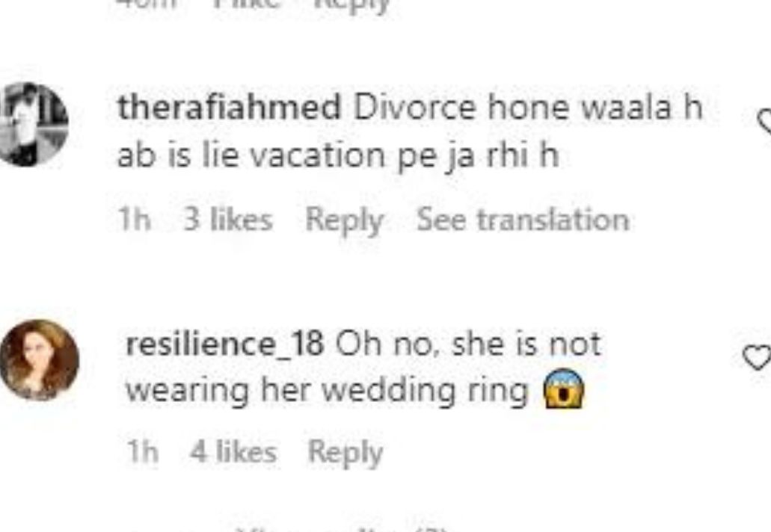Screen dimensions: 771x532
Task: Open resilience_18's profile picture
Action: (40, 359)
